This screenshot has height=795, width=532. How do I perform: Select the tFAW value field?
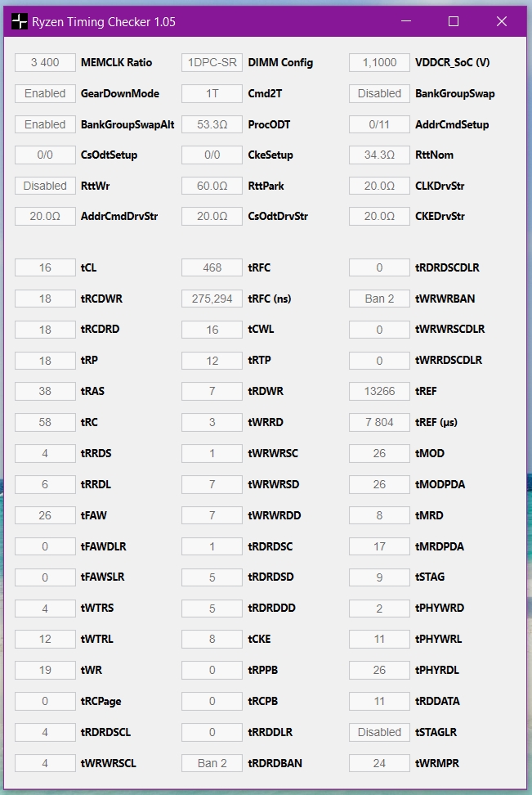45,515
